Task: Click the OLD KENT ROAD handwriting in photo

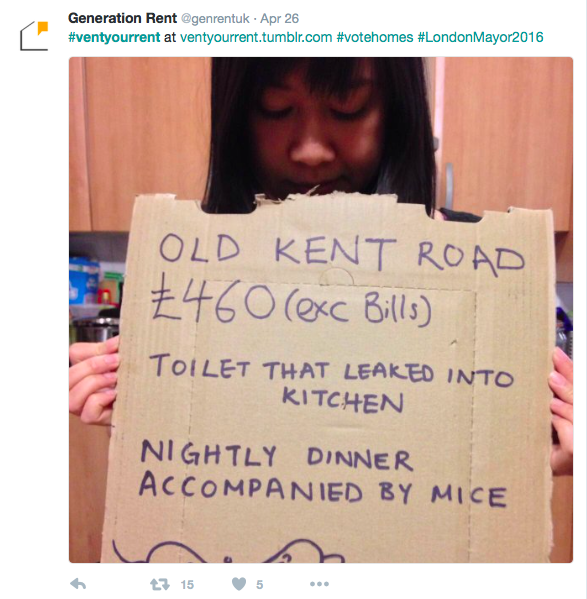Action: tap(342, 253)
